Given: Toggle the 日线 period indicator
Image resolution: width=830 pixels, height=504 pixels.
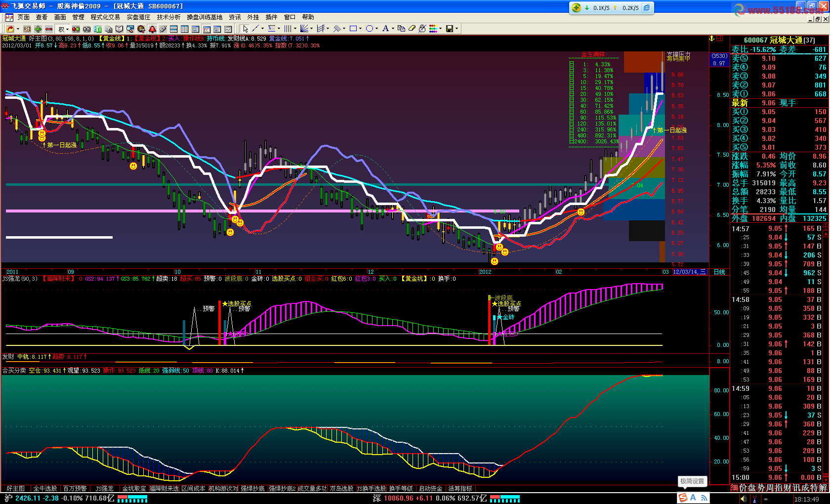Looking at the screenshot, I should point(720,272).
